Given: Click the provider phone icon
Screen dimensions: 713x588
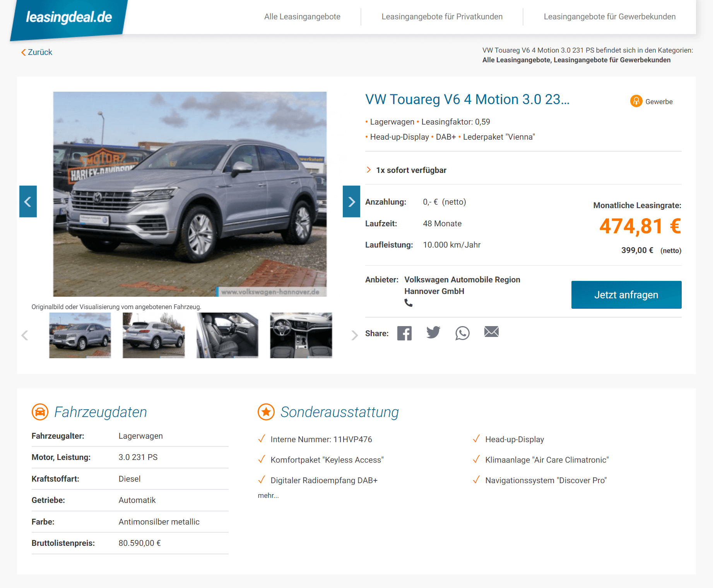Looking at the screenshot, I should [x=409, y=303].
